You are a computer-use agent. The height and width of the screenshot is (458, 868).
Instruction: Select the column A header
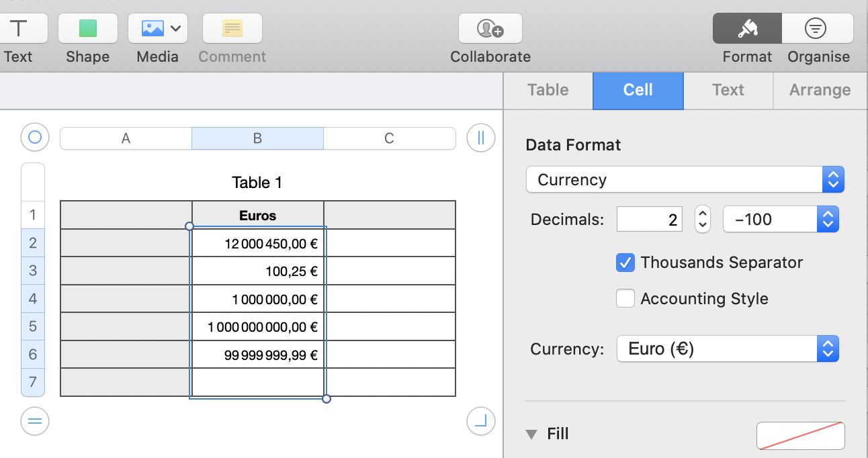126,139
